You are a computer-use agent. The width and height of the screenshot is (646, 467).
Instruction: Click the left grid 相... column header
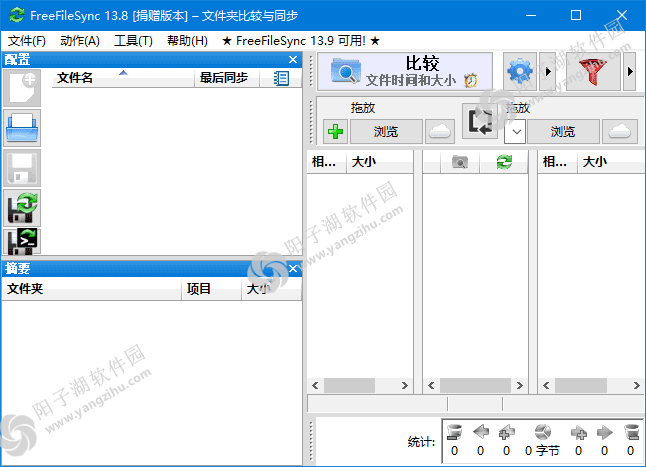coord(327,162)
